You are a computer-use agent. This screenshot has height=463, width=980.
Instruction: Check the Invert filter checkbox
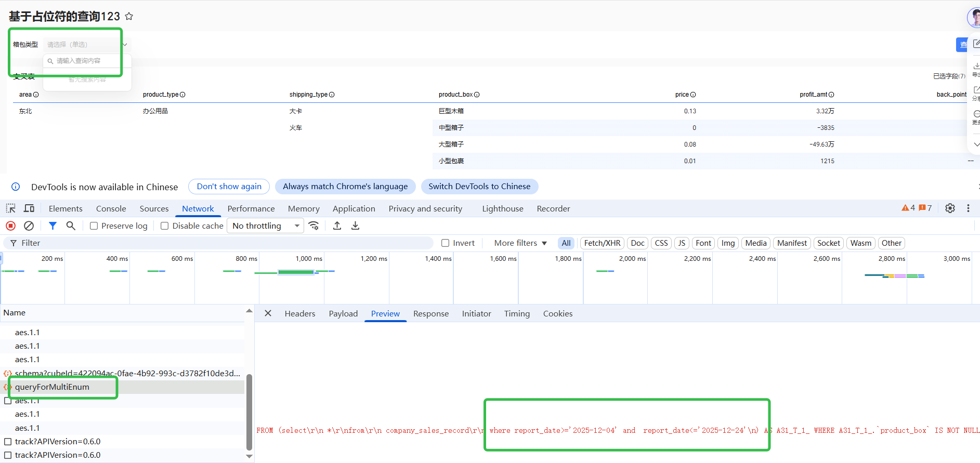(445, 243)
